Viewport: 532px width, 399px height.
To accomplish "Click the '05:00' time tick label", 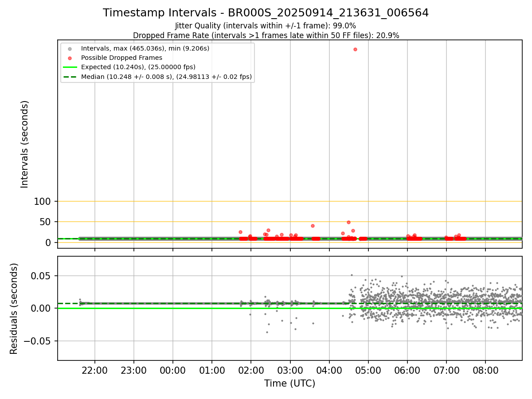I will (368, 371).
